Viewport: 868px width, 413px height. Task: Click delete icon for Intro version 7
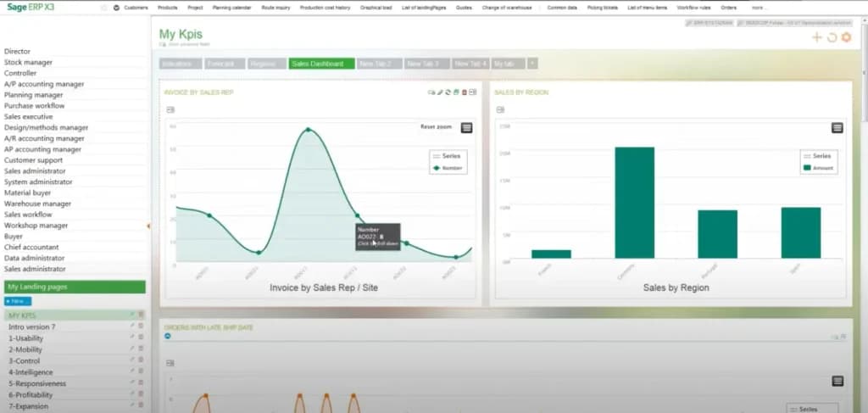tap(141, 326)
